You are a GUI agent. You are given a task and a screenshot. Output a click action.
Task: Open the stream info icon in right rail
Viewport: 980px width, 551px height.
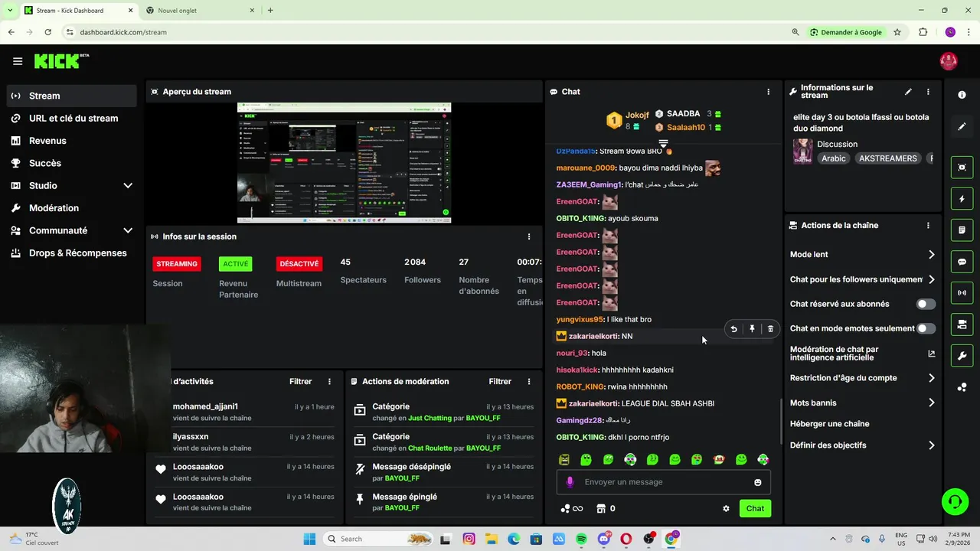[x=962, y=95]
